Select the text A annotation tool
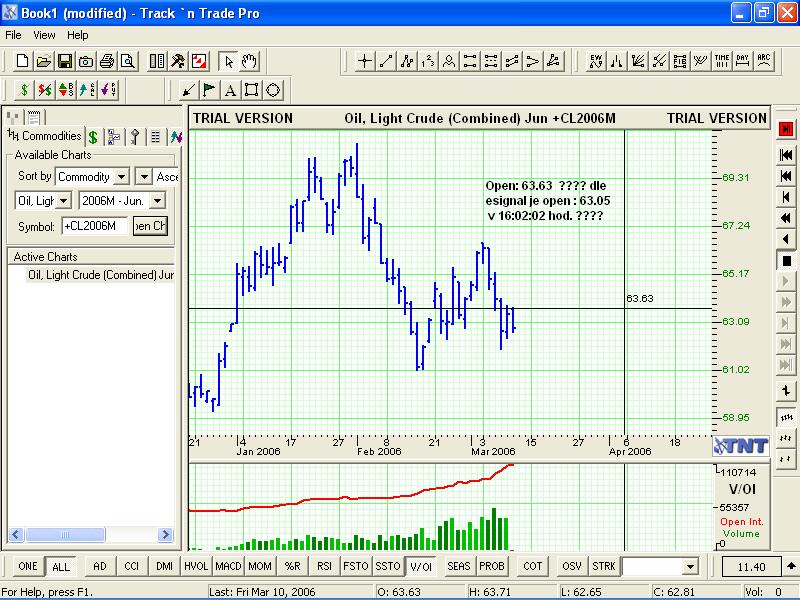Viewport: 800px width, 600px height. click(x=230, y=90)
